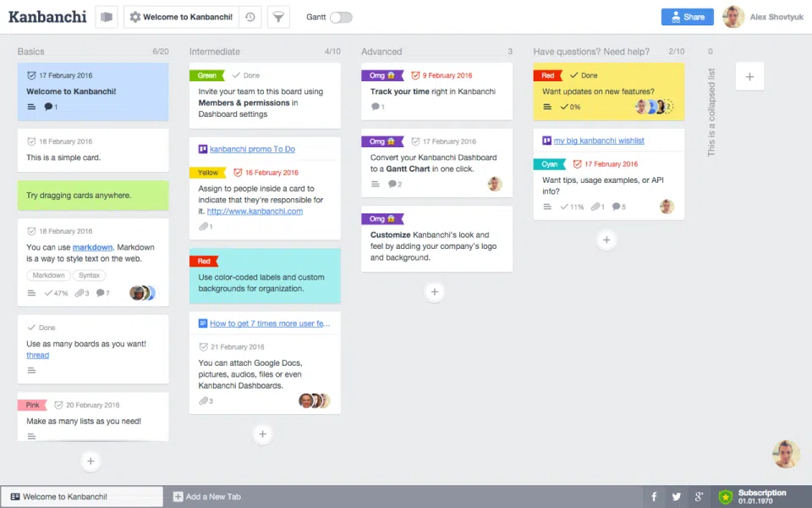
Task: Toggle the Gantt switch
Action: 341,17
